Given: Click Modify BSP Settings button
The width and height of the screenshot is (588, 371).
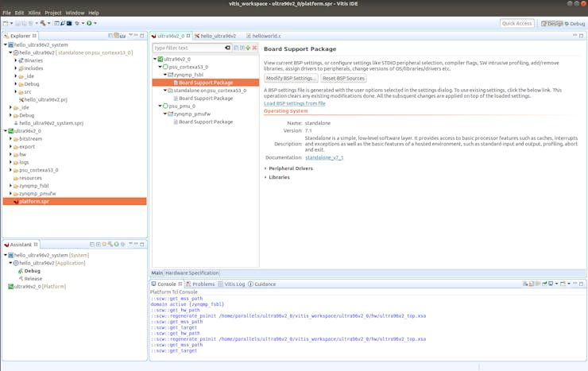Looking at the screenshot, I should pos(291,79).
